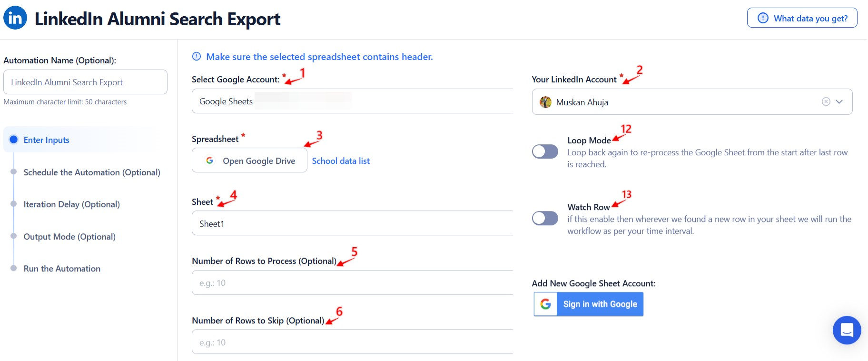Clear the selected LinkedIn account with X icon
Viewport: 868px width, 361px height.
point(826,101)
